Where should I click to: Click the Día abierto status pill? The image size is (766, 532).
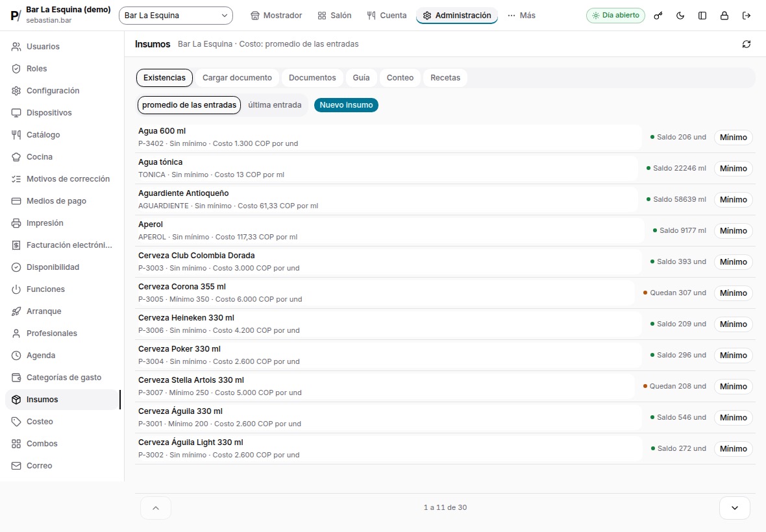pos(615,16)
